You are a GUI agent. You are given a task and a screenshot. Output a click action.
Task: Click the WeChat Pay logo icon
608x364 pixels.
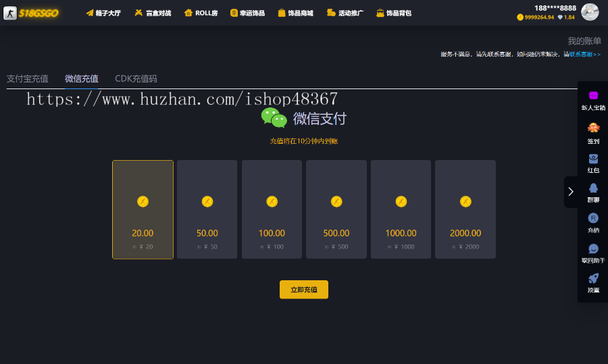(274, 118)
